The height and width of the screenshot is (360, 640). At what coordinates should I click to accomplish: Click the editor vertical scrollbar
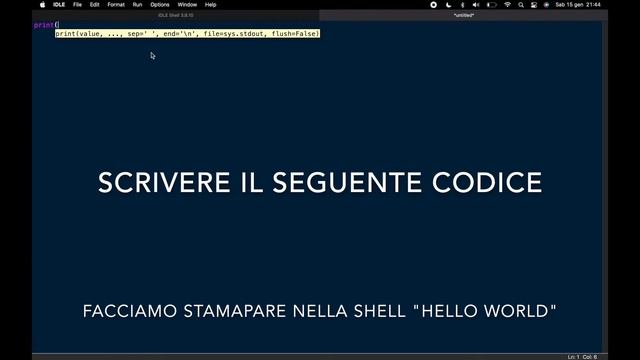[605, 187]
